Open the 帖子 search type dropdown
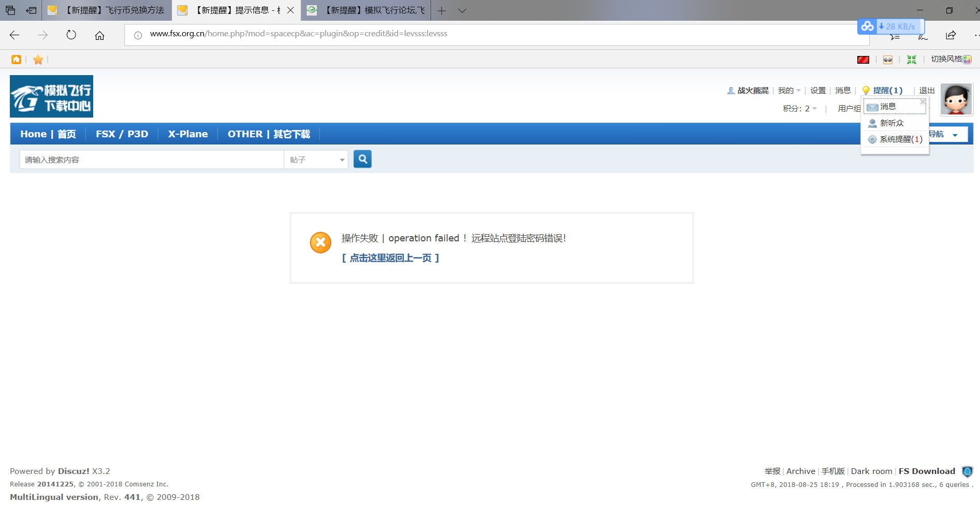Image resolution: width=980 pixels, height=532 pixels. click(x=316, y=160)
